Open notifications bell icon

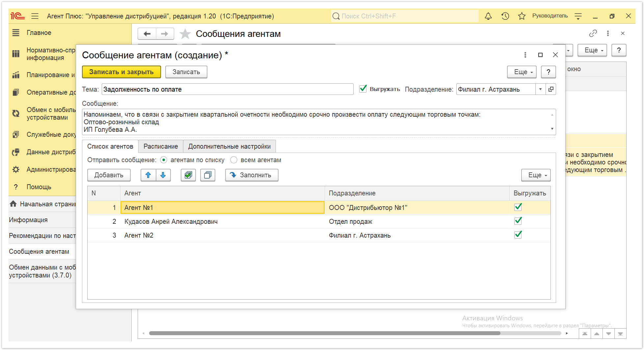coord(488,16)
